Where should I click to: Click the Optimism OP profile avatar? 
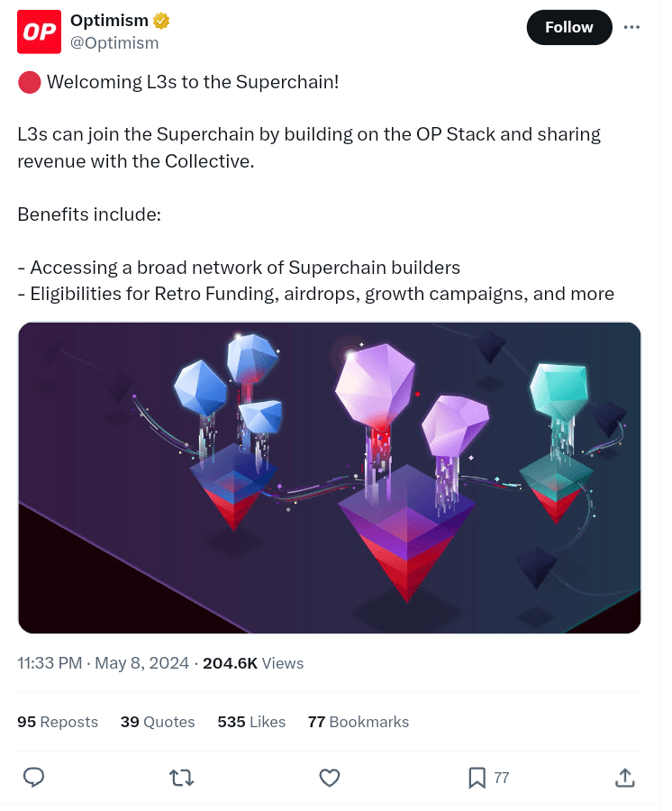point(40,32)
